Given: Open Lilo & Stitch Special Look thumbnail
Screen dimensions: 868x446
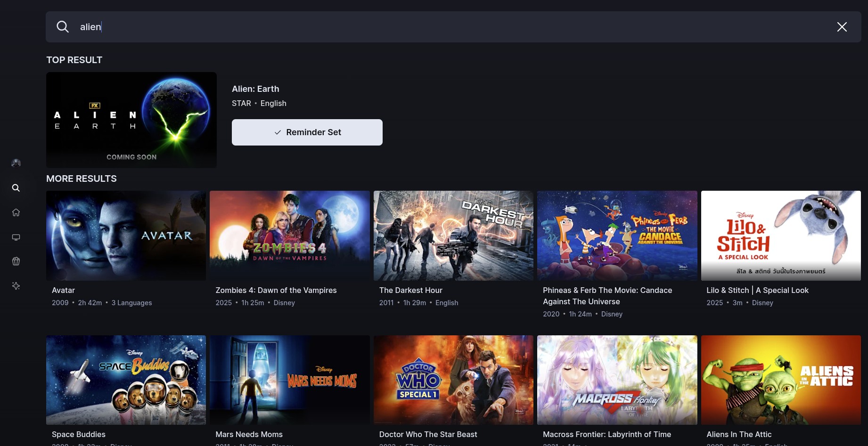Looking at the screenshot, I should pos(781,235).
